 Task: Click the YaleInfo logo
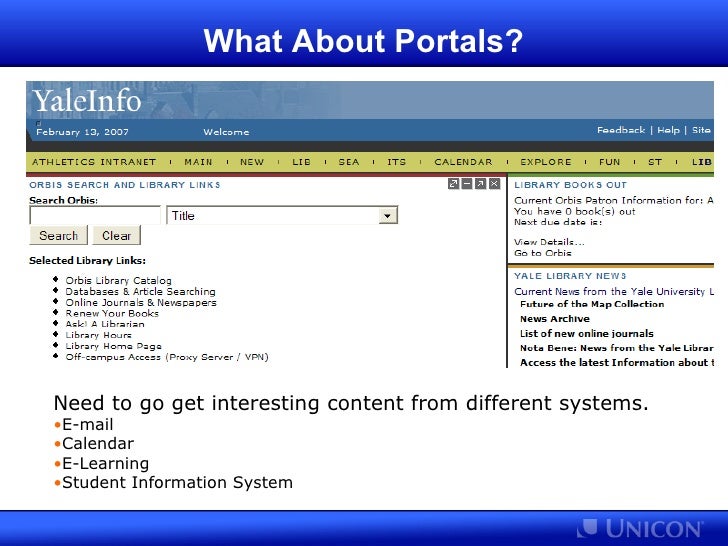tap(87, 101)
